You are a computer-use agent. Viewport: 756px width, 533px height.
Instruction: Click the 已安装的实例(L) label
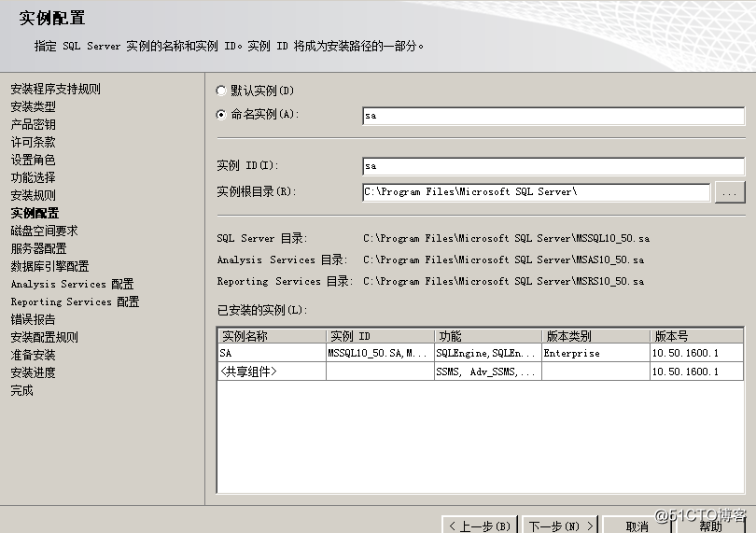(x=262, y=310)
